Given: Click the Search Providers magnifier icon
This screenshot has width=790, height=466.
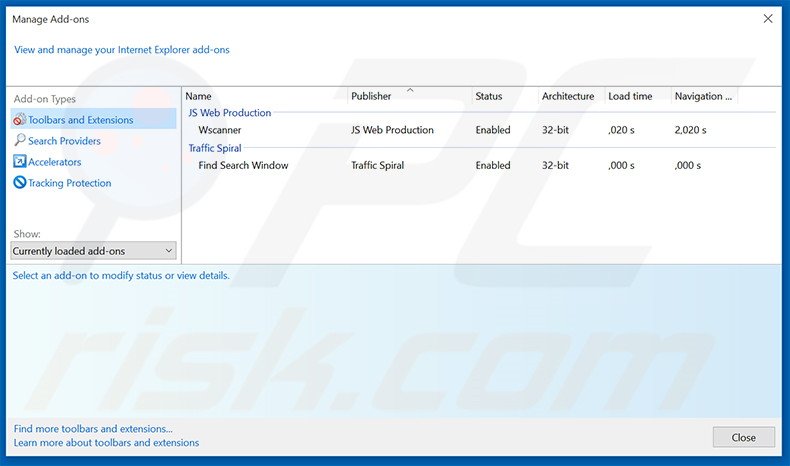Looking at the screenshot, I should 20,140.
